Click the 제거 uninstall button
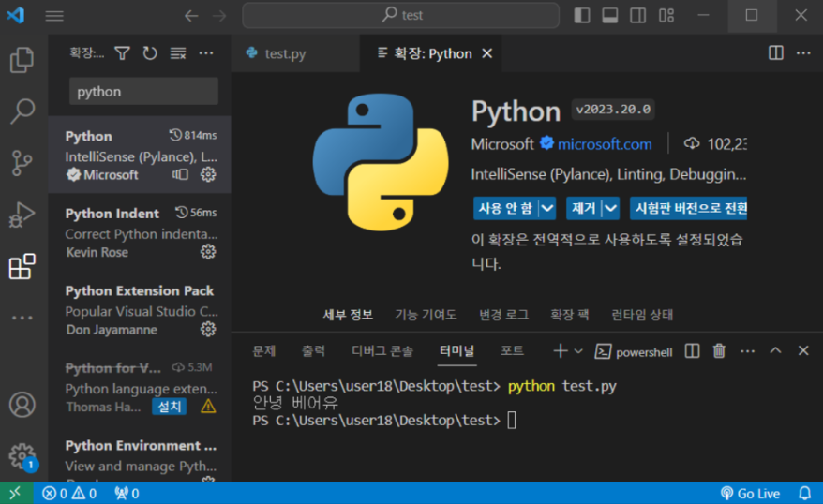823x504 pixels. click(584, 208)
